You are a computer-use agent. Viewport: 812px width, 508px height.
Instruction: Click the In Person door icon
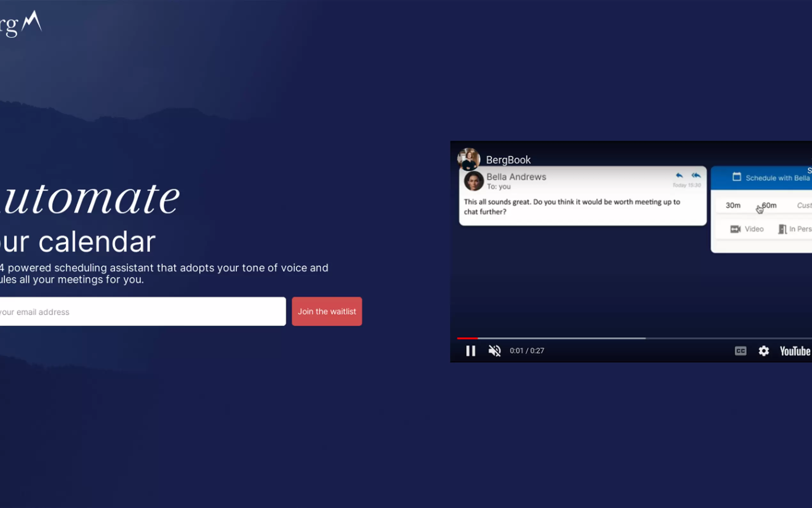point(782,229)
